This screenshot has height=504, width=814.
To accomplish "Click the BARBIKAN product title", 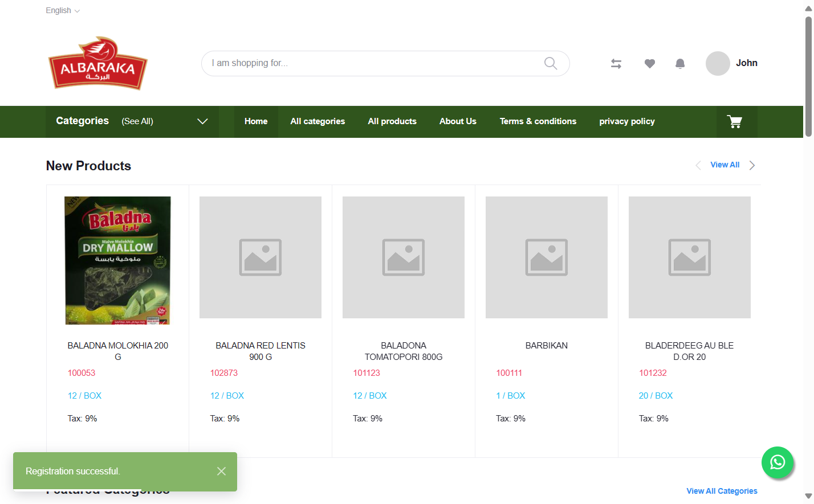I will [x=547, y=346].
